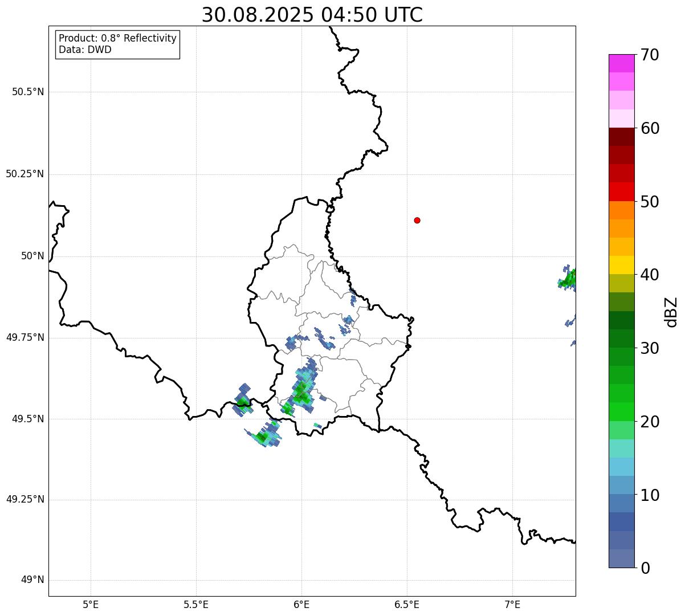The height and width of the screenshot is (616, 685).
Task: Click the yellow colorbar segment above 40
Action: pyautogui.click(x=621, y=265)
